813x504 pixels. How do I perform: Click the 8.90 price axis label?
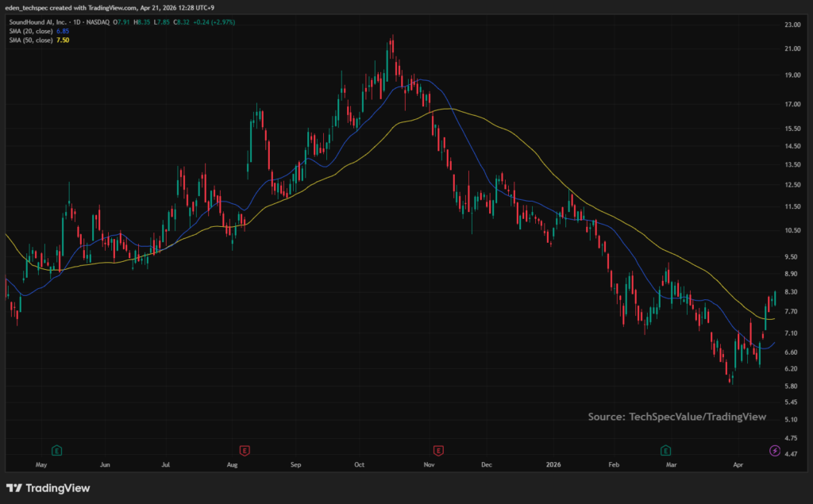(792, 274)
